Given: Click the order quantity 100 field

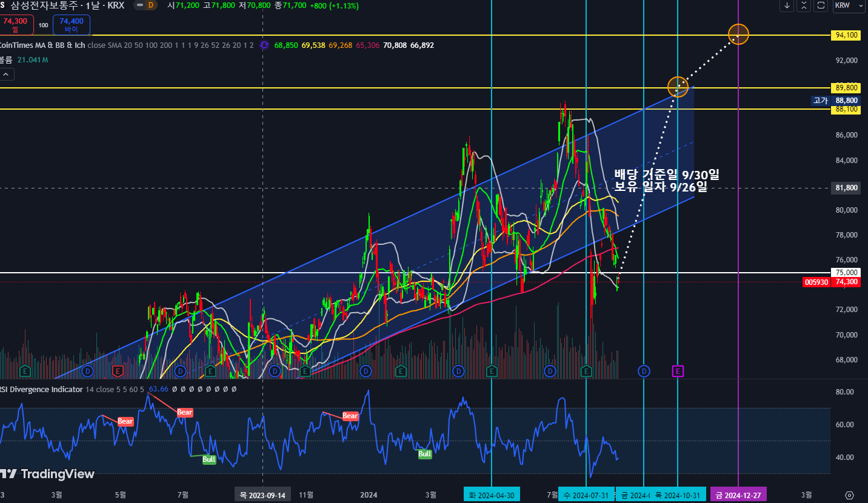Looking at the screenshot, I should coord(44,25).
